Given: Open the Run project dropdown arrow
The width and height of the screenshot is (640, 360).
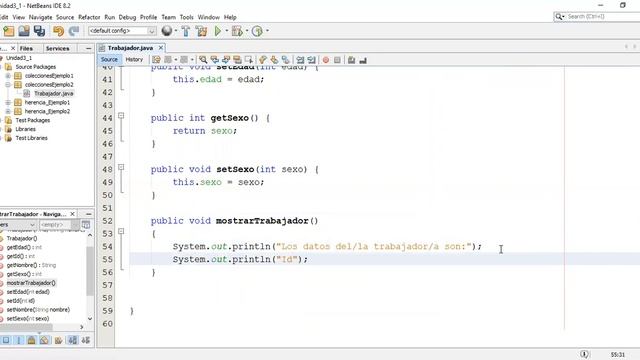Looking at the screenshot, I should pyautogui.click(x=227, y=31).
